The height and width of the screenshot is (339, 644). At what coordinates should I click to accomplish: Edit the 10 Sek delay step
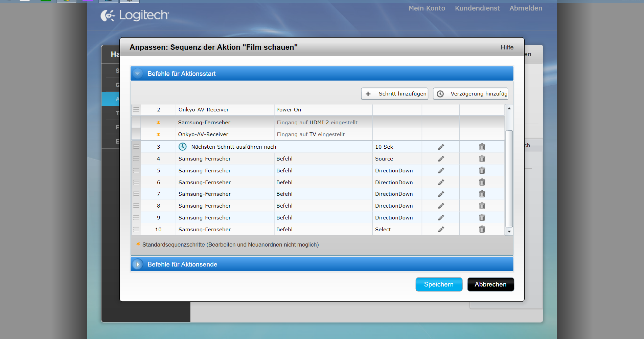(441, 147)
